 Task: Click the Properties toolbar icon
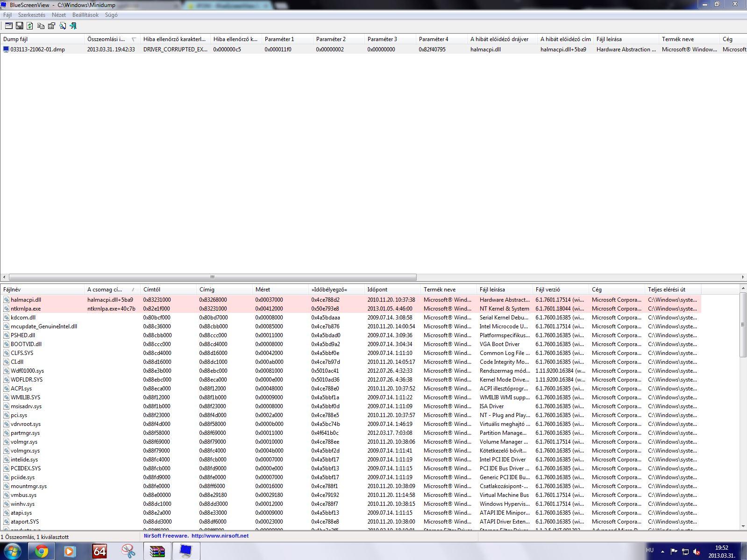pos(52,26)
